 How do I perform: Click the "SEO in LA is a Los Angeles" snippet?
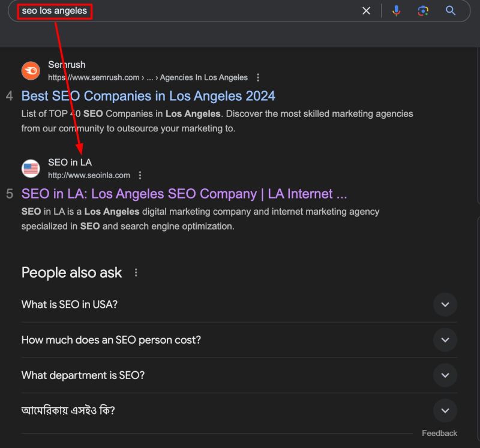tap(200, 219)
